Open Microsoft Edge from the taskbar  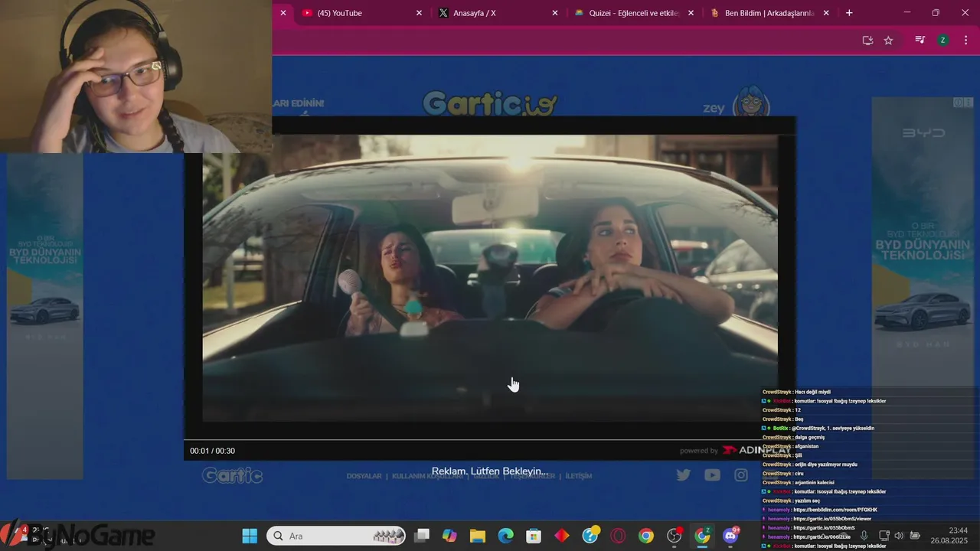[x=505, y=536]
